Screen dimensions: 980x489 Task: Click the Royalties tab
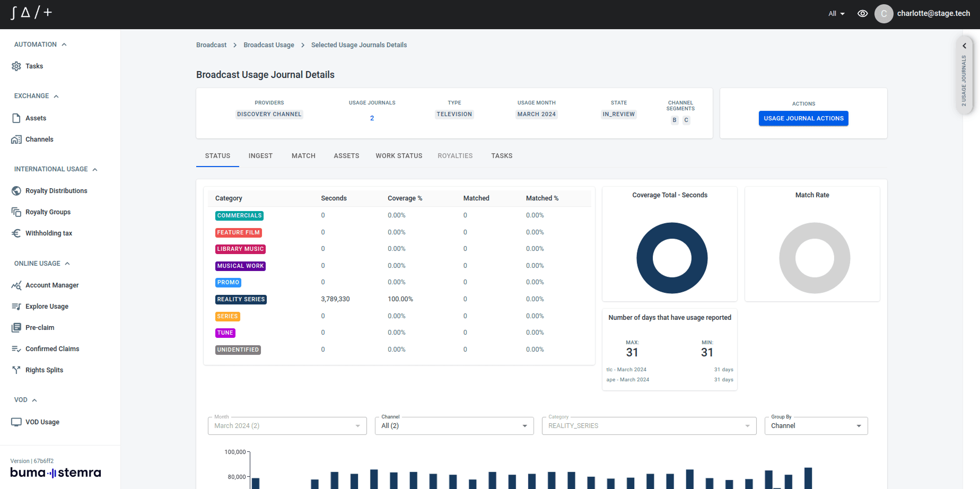(455, 156)
